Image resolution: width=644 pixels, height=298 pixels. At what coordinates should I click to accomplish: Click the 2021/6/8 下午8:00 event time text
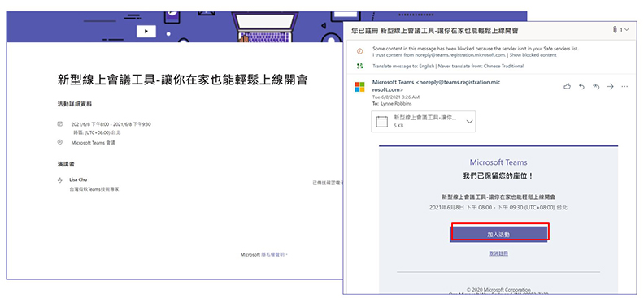point(111,124)
